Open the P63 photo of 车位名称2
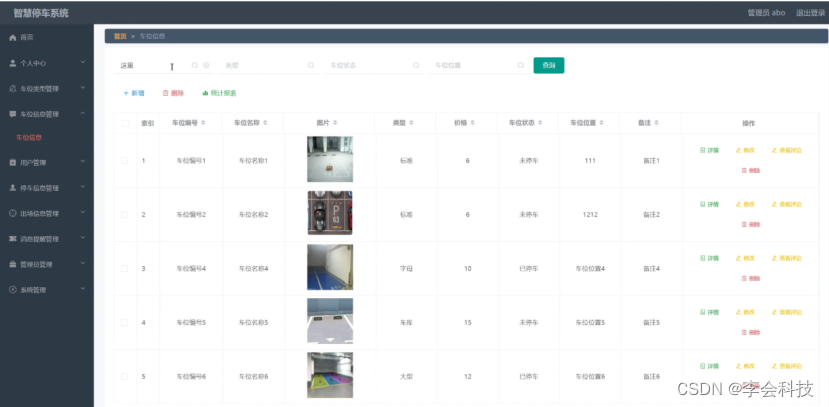The height and width of the screenshot is (407, 829). pos(330,213)
